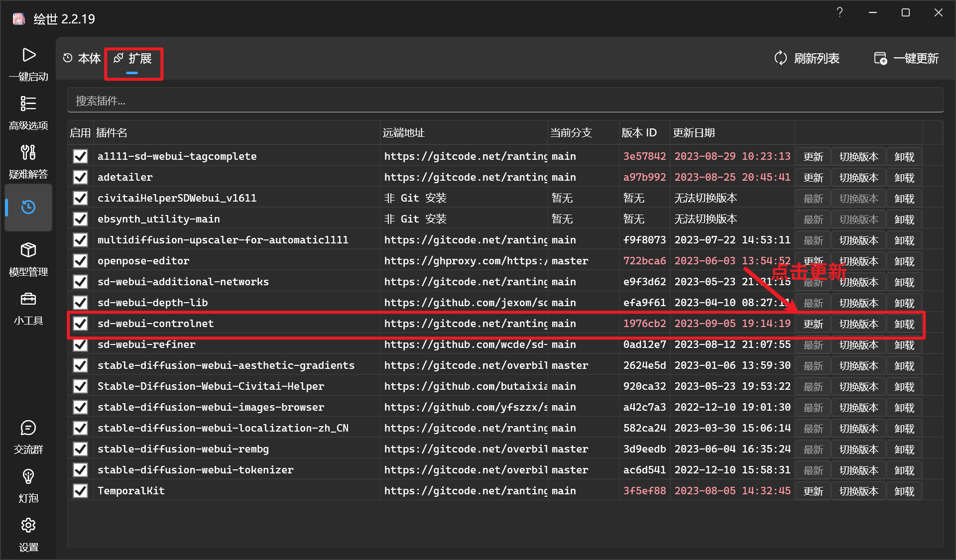This screenshot has width=956, height=560.
Task: Open the troubleshooting wrench icon
Action: [x=28, y=152]
